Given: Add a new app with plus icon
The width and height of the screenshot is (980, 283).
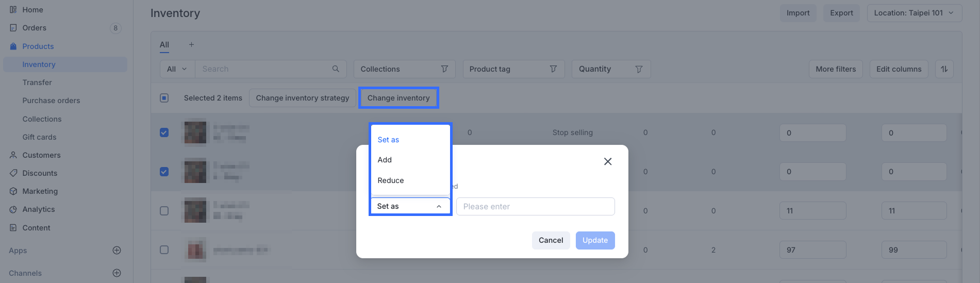Looking at the screenshot, I should click(117, 251).
